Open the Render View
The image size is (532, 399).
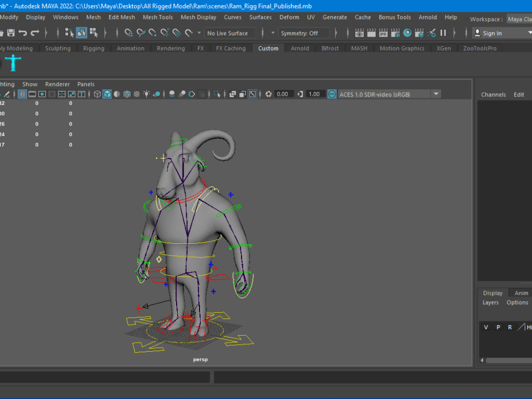coord(359,33)
